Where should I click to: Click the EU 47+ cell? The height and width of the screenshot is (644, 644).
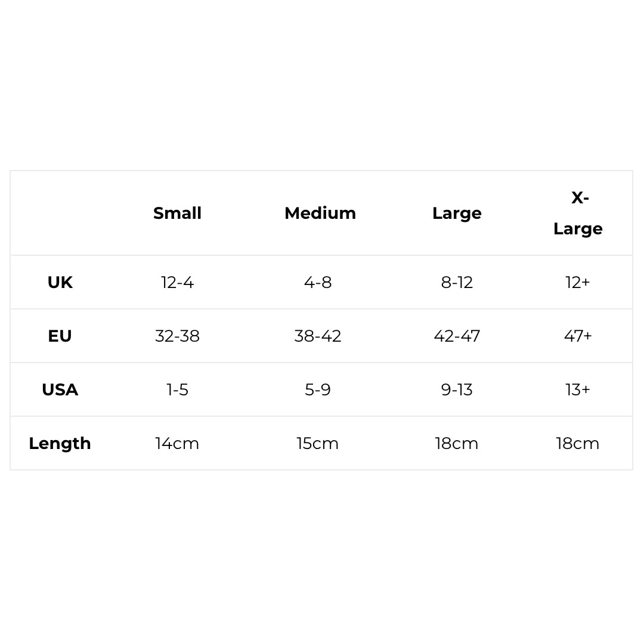click(578, 336)
